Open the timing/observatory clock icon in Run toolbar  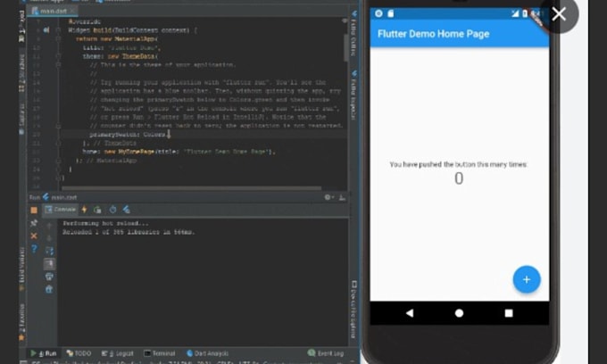click(112, 210)
